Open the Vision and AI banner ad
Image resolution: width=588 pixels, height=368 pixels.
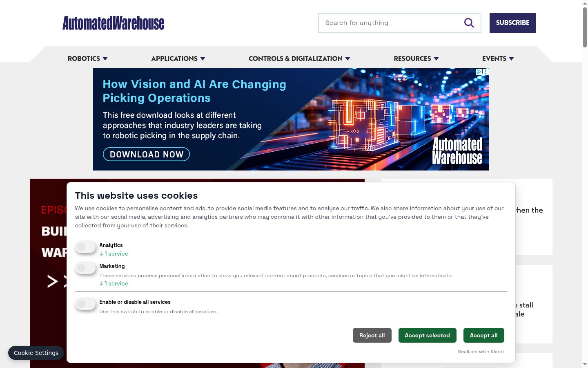pos(291,119)
